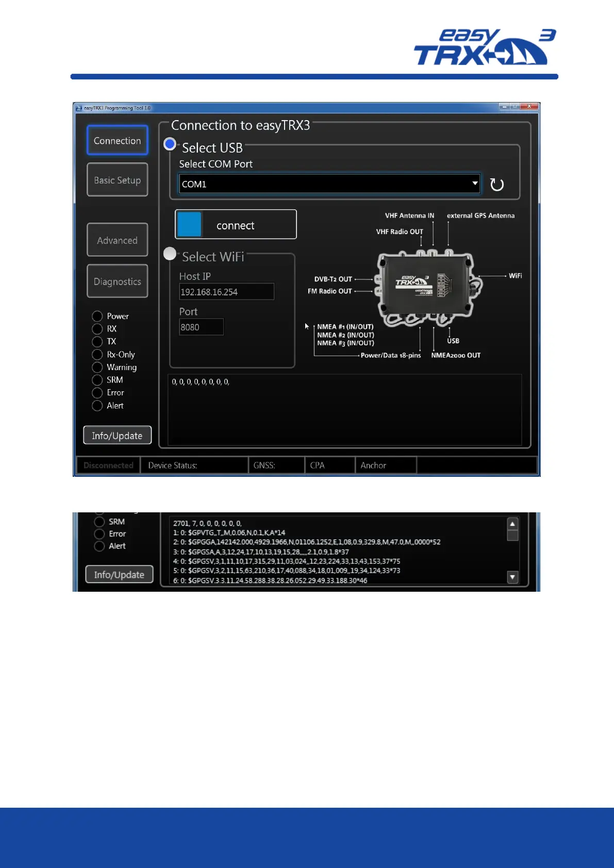Refresh the COM port list
This screenshot has width=614, height=868.
[x=497, y=185]
